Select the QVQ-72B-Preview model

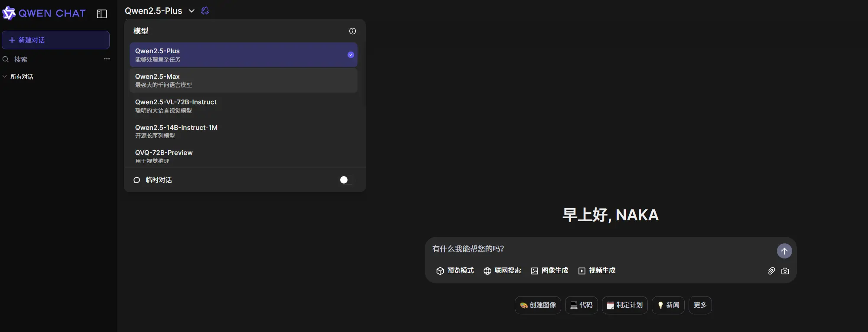pyautogui.click(x=243, y=156)
